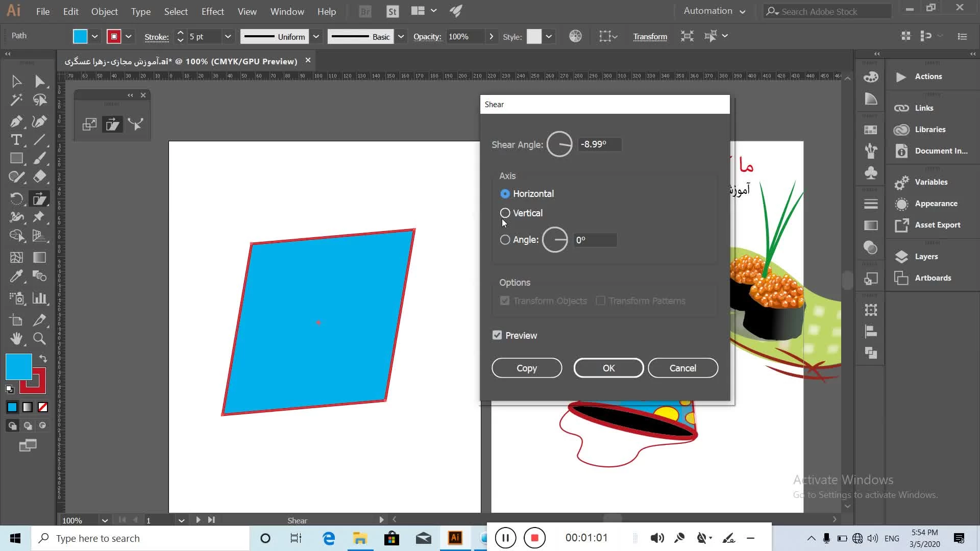Click the Copy button
Image resolution: width=980 pixels, height=551 pixels.
526,368
